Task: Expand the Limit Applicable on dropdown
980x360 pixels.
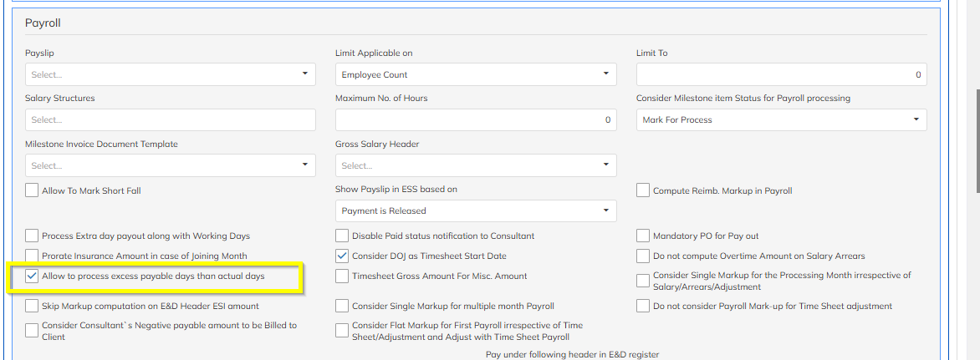Action: coord(476,74)
